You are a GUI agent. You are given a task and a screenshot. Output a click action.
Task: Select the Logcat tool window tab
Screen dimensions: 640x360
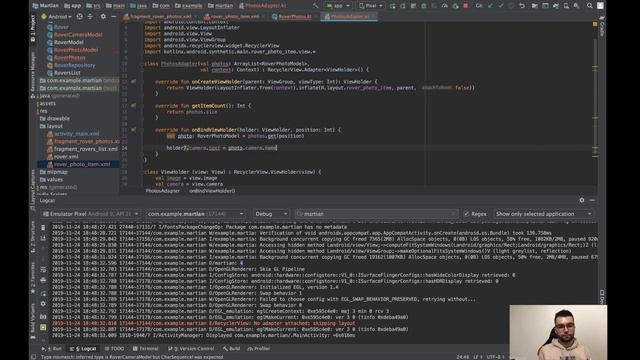[x=83, y=349]
